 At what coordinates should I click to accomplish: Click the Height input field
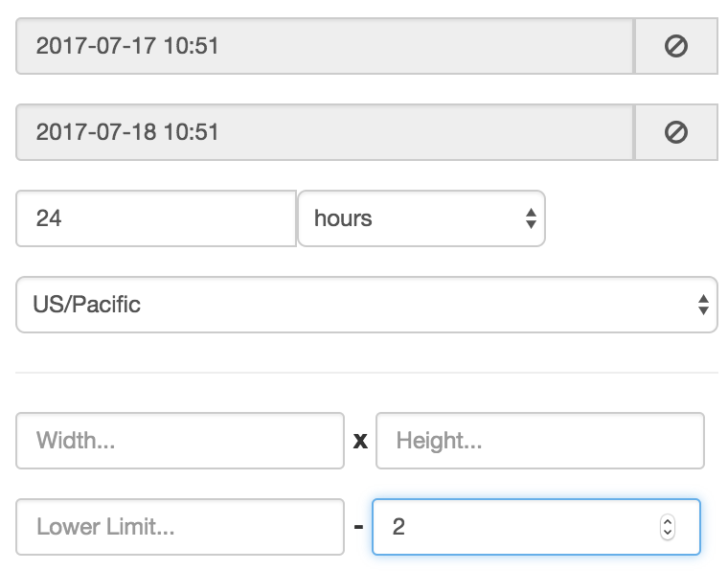point(539,441)
